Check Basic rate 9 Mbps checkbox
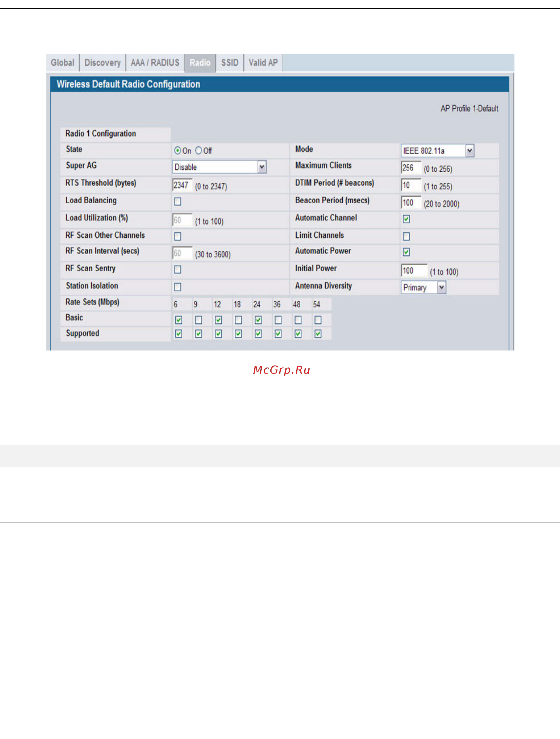The height and width of the screenshot is (739, 560). coord(198,320)
